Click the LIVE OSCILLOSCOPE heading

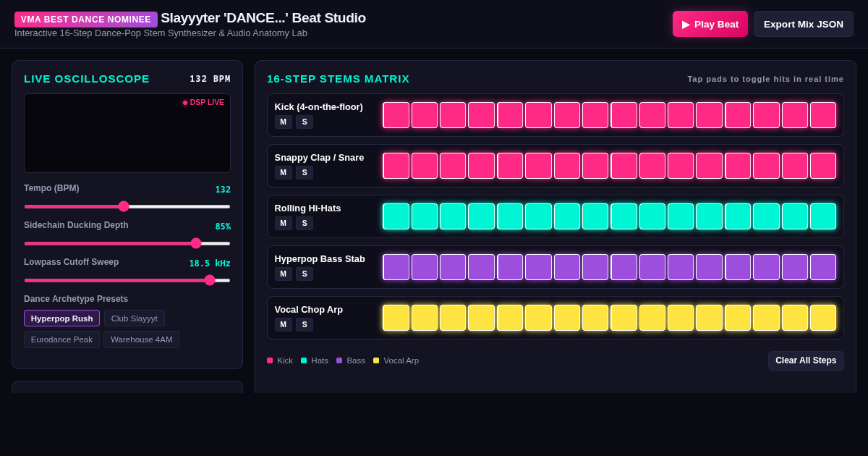pos(87,79)
